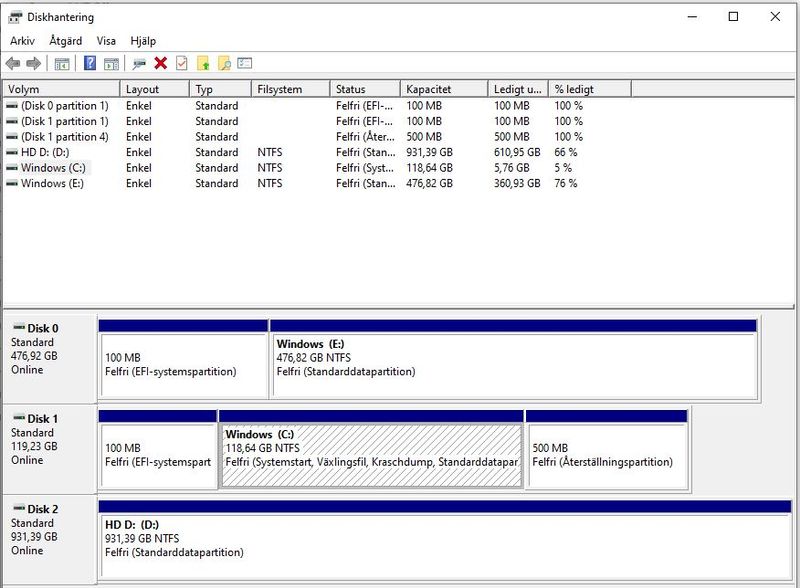Click the Diskhantering app icon in title bar
This screenshot has height=588, width=800.
(x=15, y=17)
